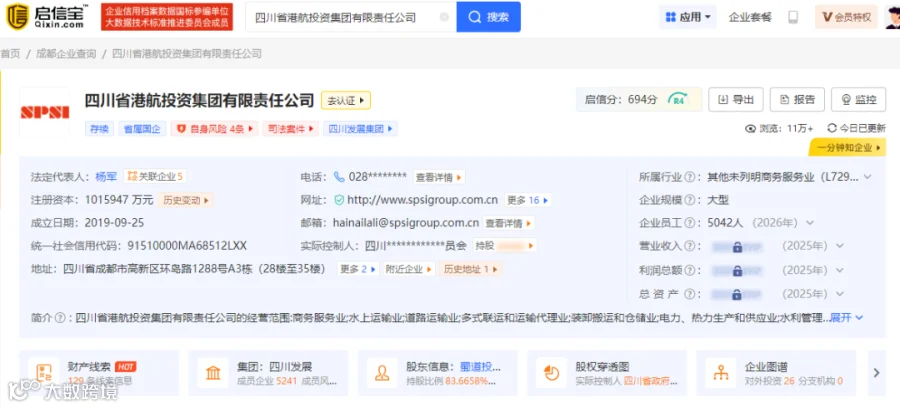Open 一分钟知企业 banner

click(847, 147)
